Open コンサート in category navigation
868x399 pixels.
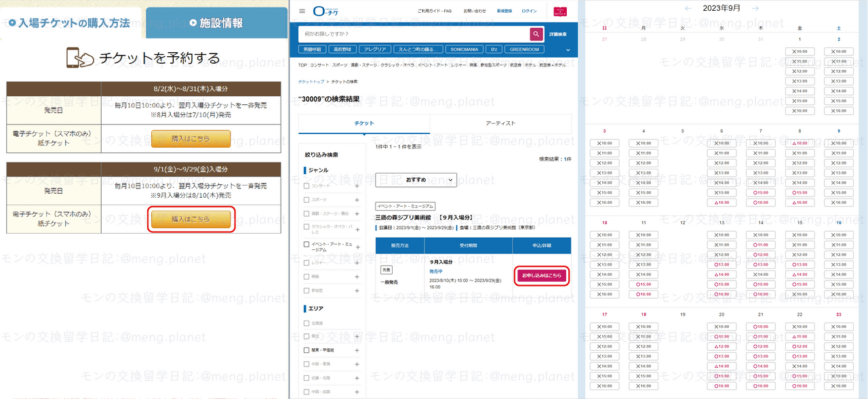pos(319,65)
